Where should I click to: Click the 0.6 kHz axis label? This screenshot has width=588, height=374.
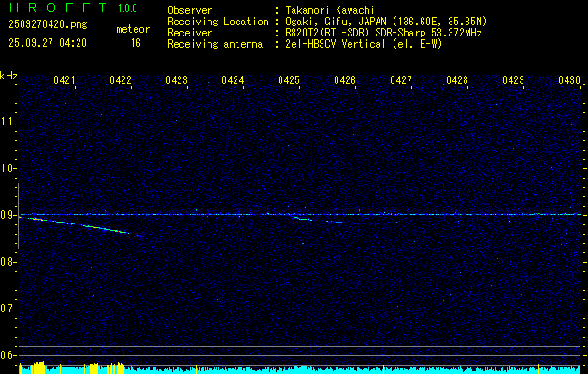tap(8, 355)
